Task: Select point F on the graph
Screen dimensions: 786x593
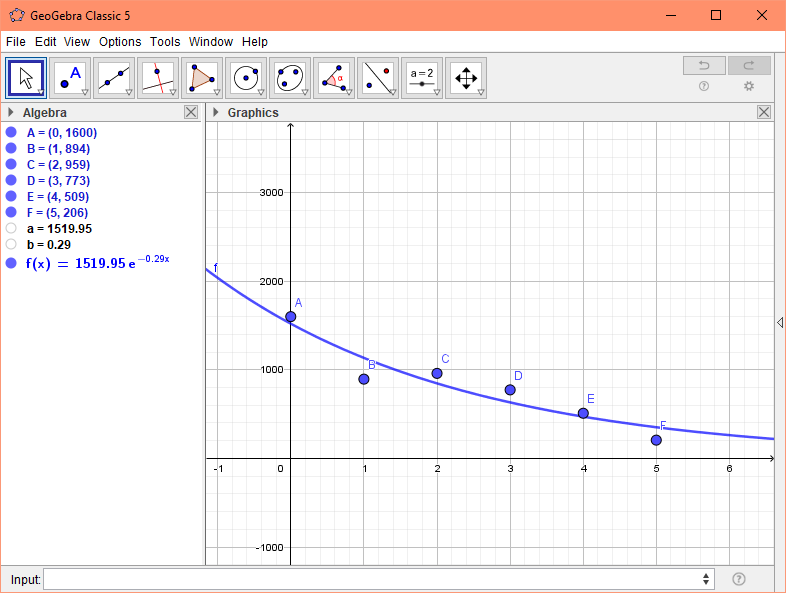Action: (x=656, y=440)
